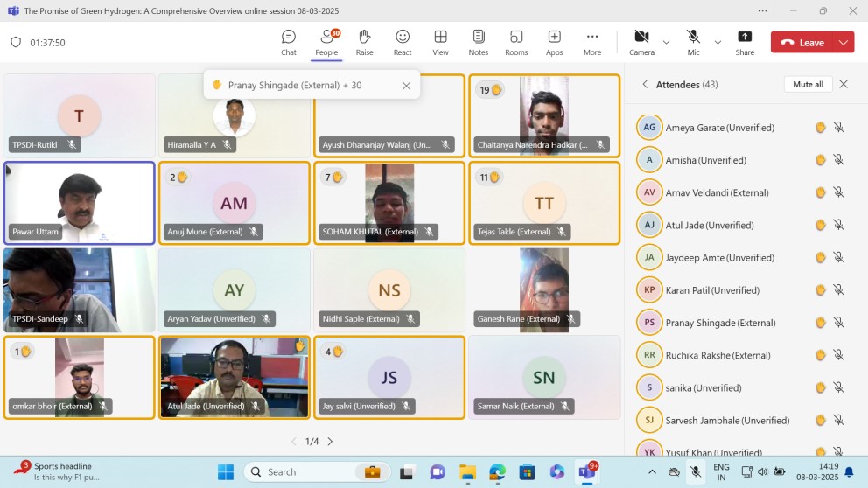Open the React emoji menu

pos(402,42)
